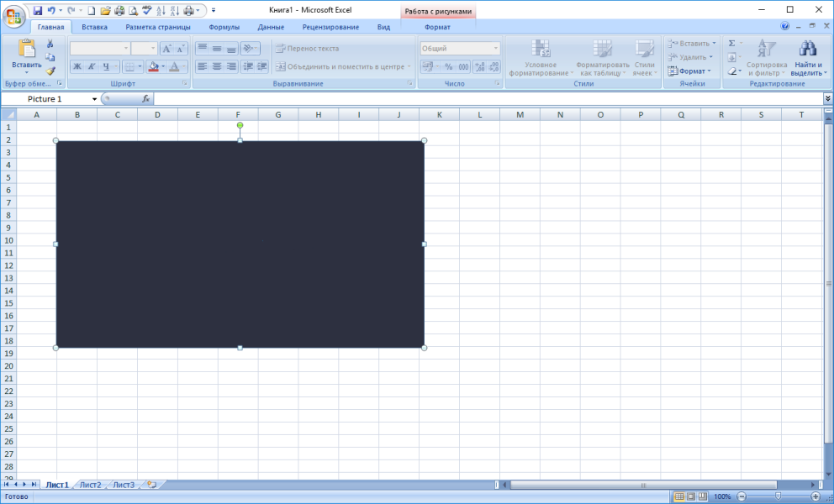
Task: Toggle bold Ж formatting
Action: [77, 66]
